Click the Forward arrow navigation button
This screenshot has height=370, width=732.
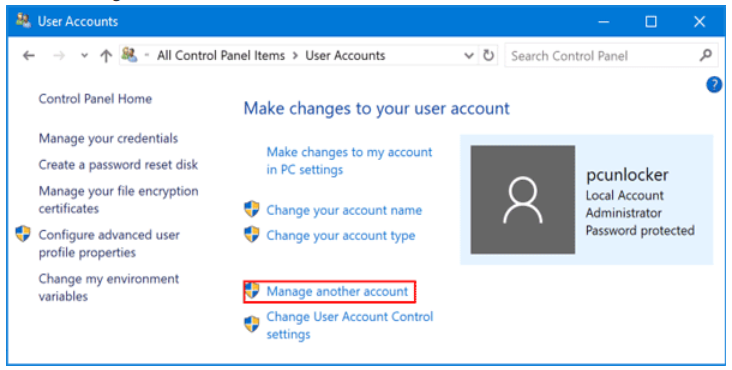point(59,56)
